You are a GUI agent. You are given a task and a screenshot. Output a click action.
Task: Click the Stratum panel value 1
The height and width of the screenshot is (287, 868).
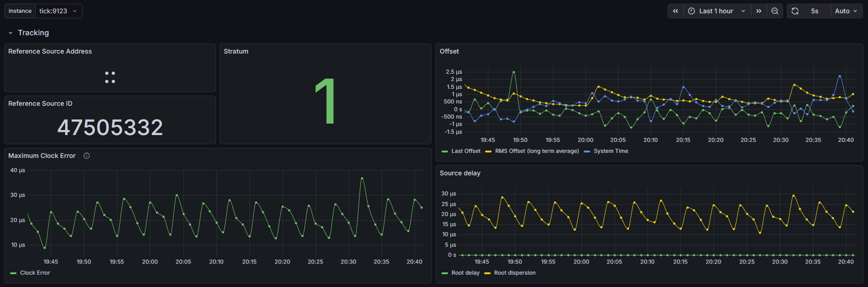(325, 101)
